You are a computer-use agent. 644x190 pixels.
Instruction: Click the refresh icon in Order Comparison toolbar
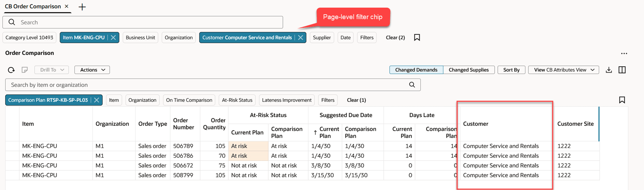click(11, 70)
